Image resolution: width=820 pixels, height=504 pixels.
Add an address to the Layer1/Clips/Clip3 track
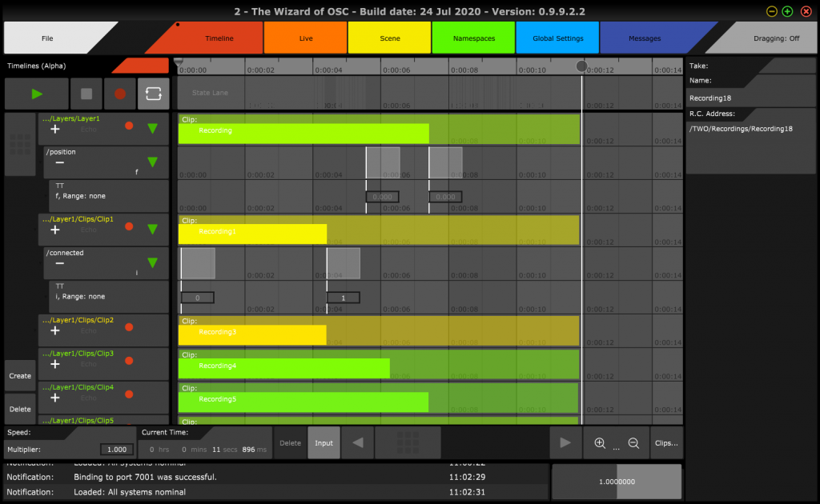[55, 364]
